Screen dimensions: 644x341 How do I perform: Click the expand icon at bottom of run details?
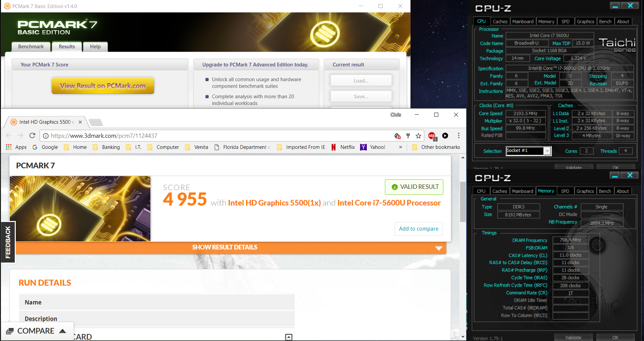click(289, 337)
